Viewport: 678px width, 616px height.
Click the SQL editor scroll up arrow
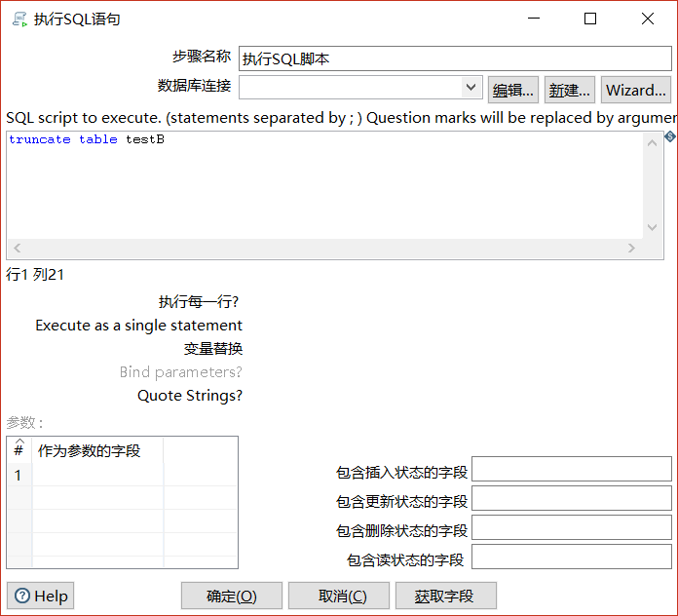[x=653, y=142]
